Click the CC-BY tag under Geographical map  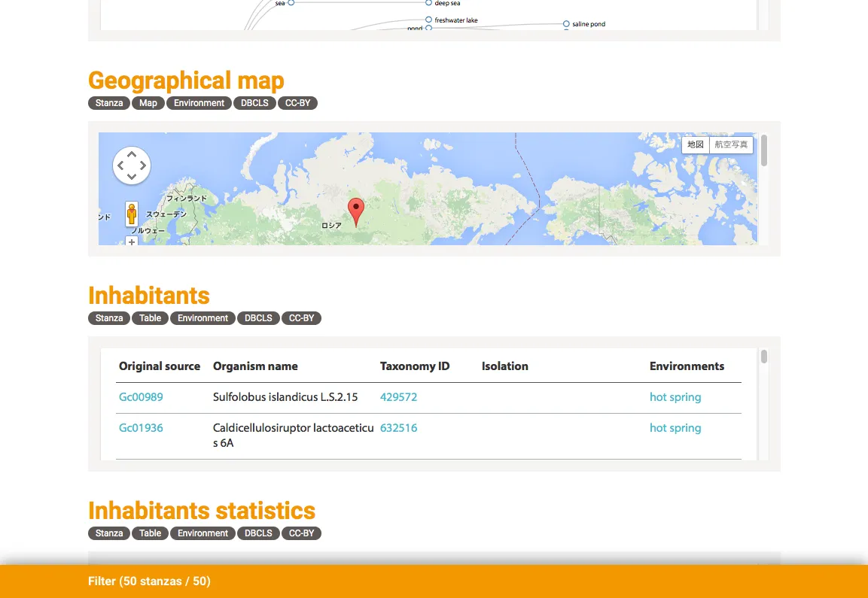[298, 103]
